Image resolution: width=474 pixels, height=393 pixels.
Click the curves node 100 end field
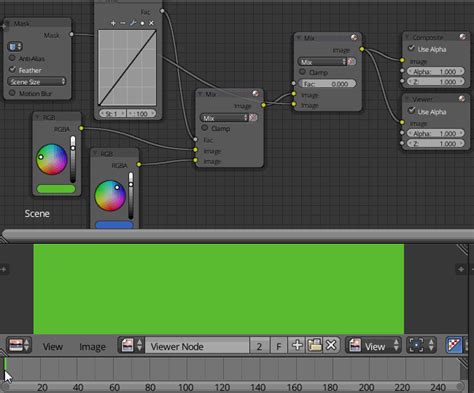pos(141,114)
